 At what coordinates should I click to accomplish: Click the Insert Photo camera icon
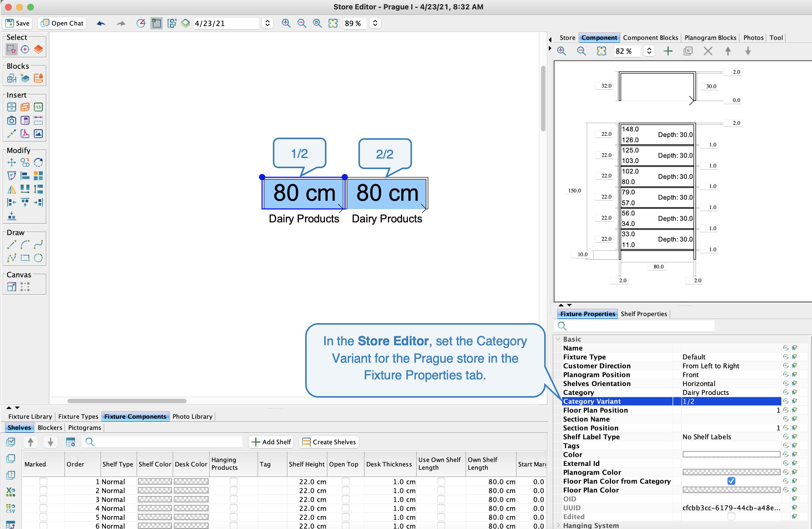point(12,120)
